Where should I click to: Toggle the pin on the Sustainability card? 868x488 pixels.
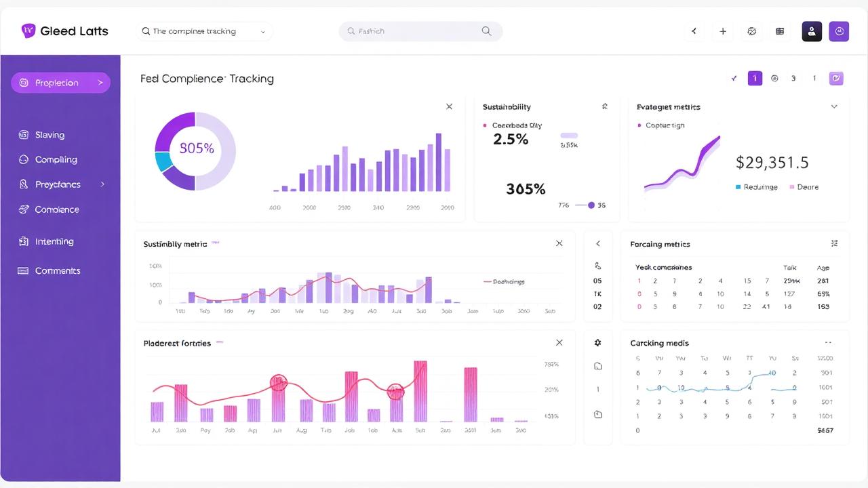pyautogui.click(x=604, y=106)
